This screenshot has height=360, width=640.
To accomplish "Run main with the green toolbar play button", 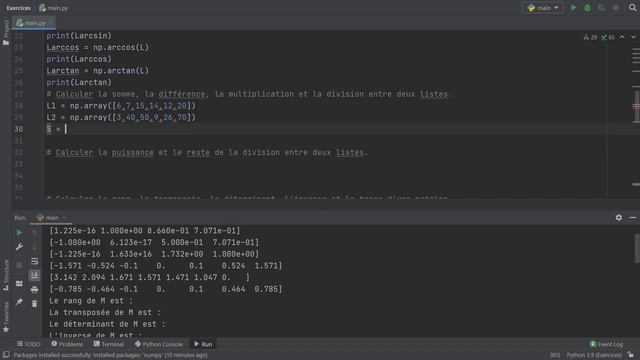I will point(573,8).
